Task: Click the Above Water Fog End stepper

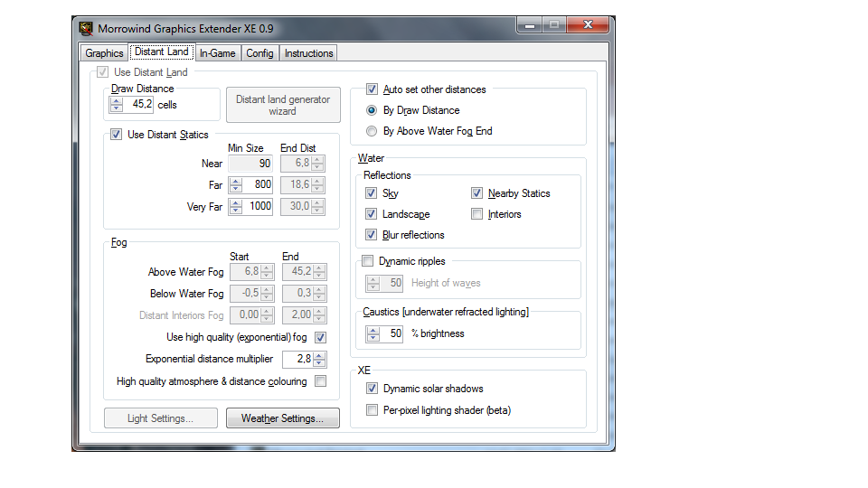Action: (319, 272)
